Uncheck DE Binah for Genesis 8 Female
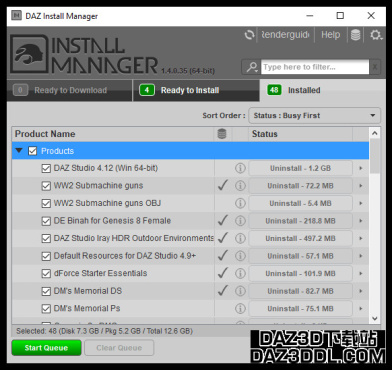The image size is (392, 370). click(x=46, y=221)
